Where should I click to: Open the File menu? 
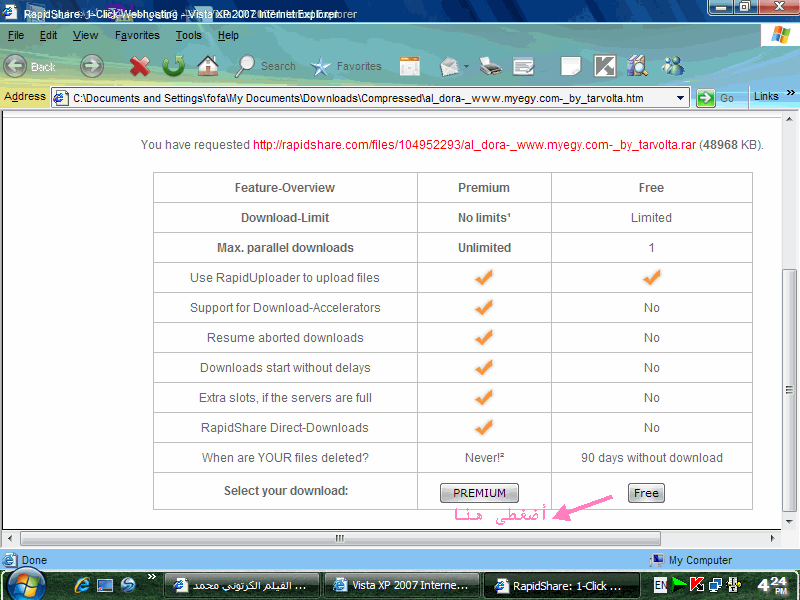coord(16,35)
